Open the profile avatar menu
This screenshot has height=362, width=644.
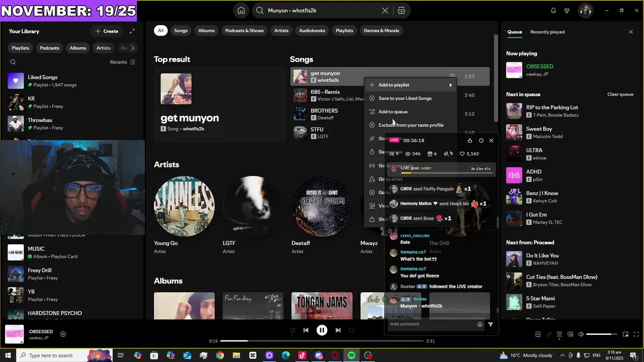click(x=585, y=11)
